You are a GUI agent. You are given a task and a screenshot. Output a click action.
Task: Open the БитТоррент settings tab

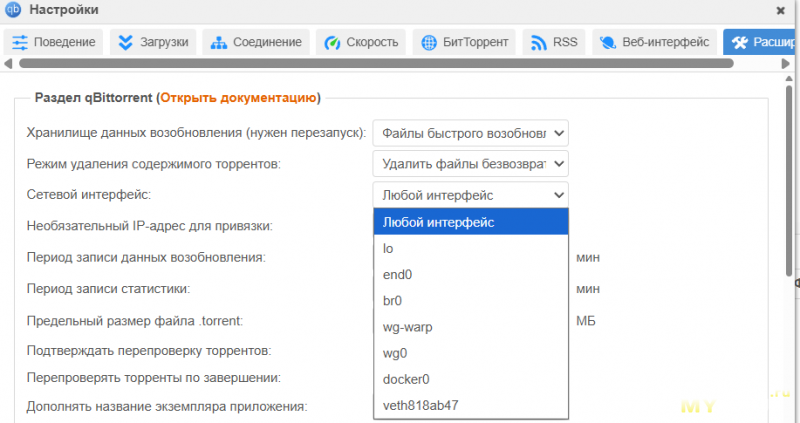(x=464, y=42)
